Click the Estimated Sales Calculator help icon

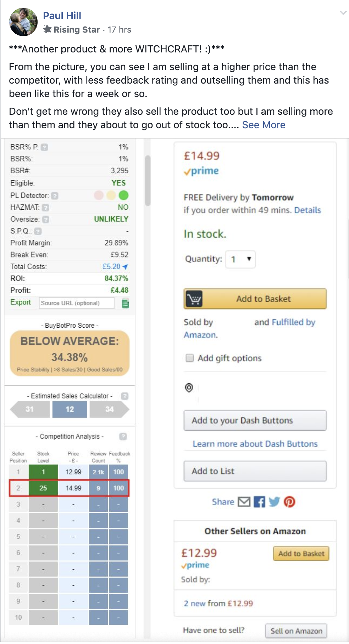(x=124, y=396)
